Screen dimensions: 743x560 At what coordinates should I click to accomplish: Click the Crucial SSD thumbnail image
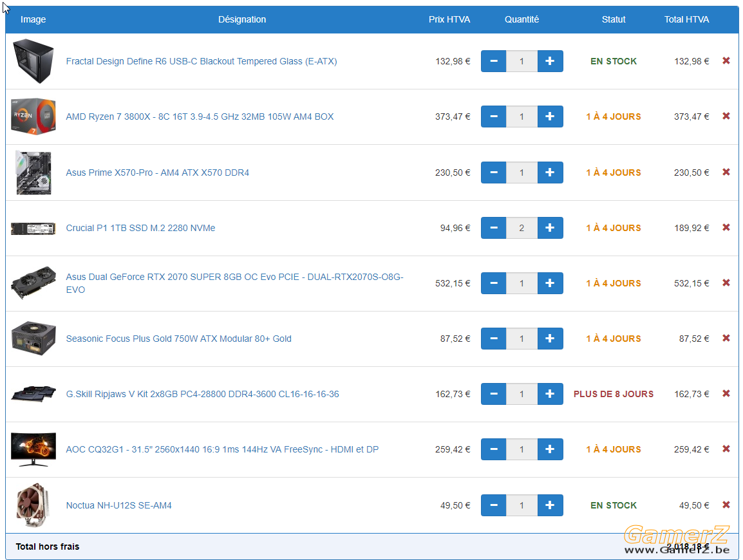[x=33, y=229]
